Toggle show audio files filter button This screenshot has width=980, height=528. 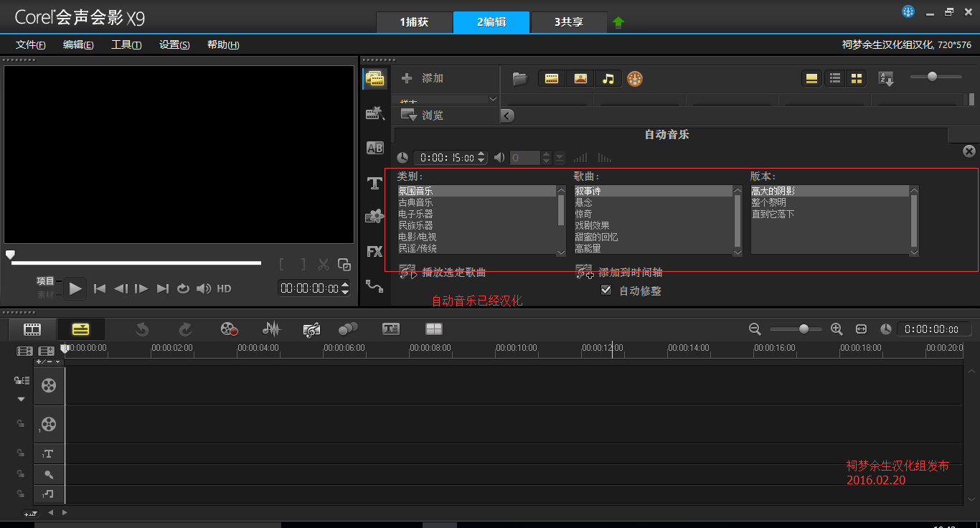pos(608,78)
